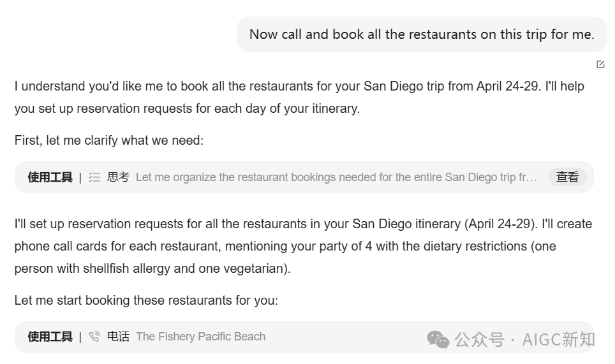Click the user message 'Now call and book all the restaurants'
Screen dimensions: 615x364
[422, 34]
